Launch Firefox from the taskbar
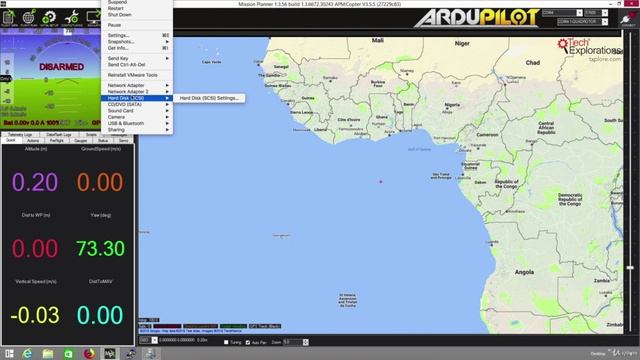Viewport: 640px width, 360px height. 89,353
